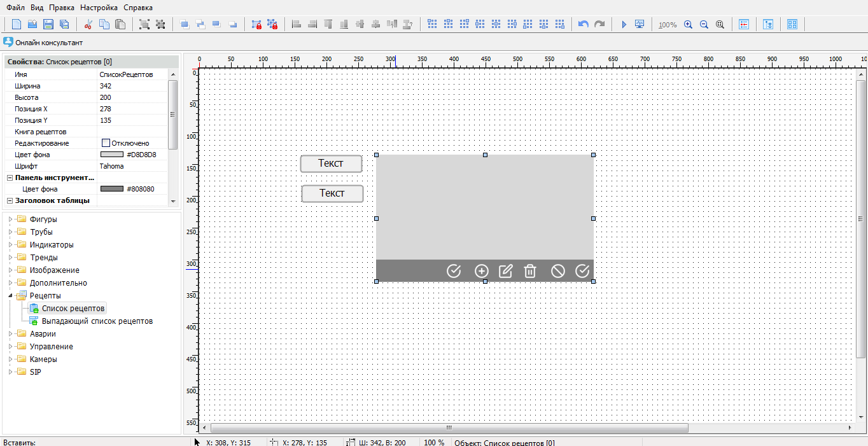Click the Cut scissors icon
The height and width of the screenshot is (446, 868).
point(88,24)
